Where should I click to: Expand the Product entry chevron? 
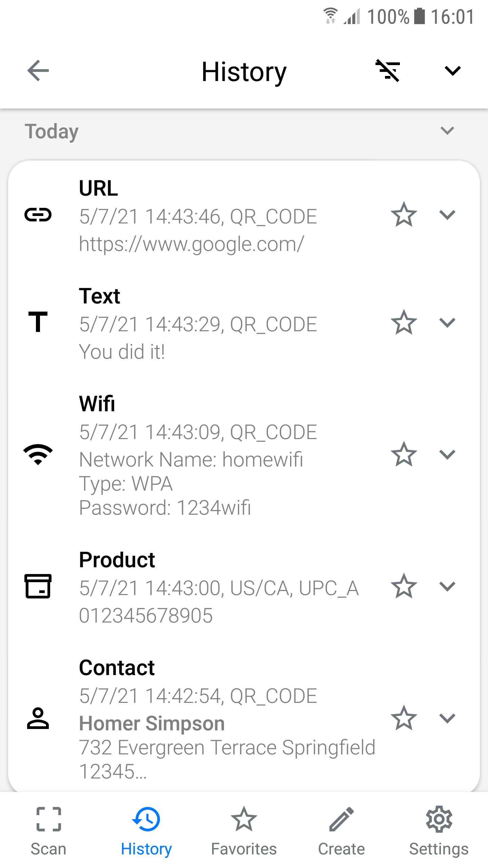(447, 586)
